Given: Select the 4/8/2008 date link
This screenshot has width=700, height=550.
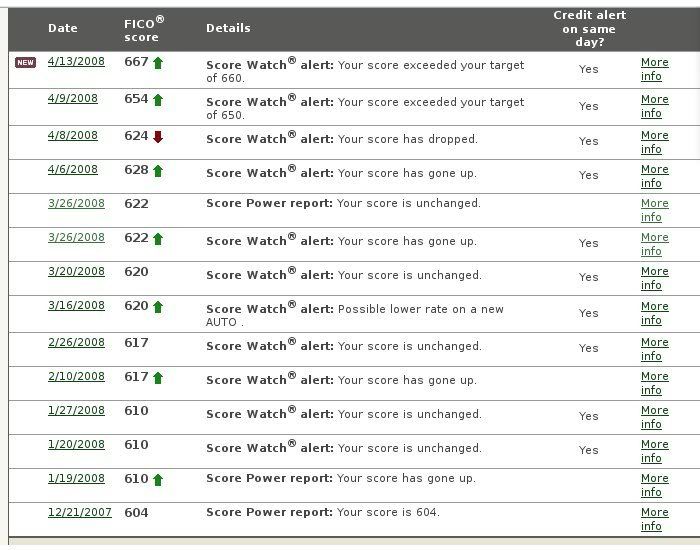Looking at the screenshot, I should [72, 136].
